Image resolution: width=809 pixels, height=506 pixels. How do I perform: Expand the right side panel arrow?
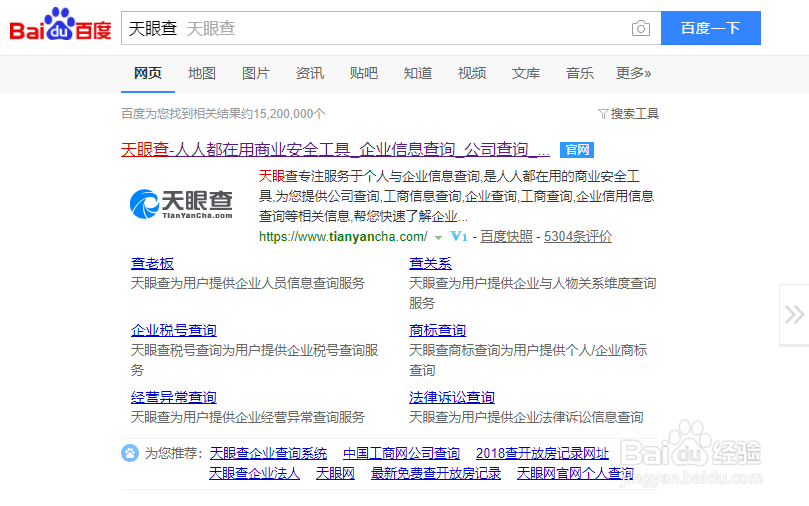(795, 315)
